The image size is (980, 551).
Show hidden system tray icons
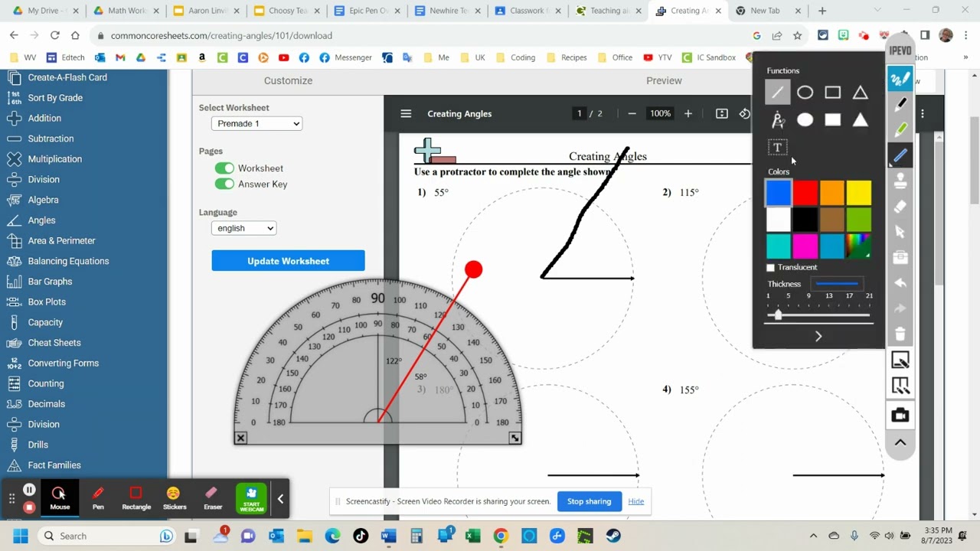point(813,536)
